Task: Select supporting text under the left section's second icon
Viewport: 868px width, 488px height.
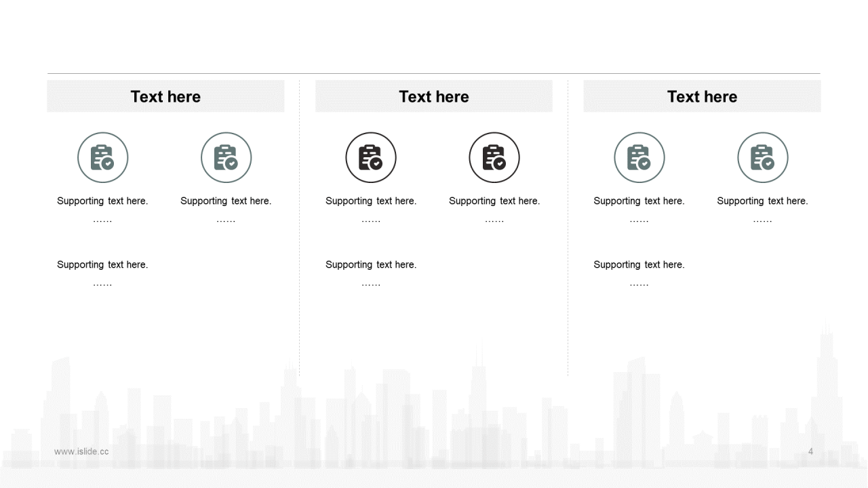Action: click(226, 201)
